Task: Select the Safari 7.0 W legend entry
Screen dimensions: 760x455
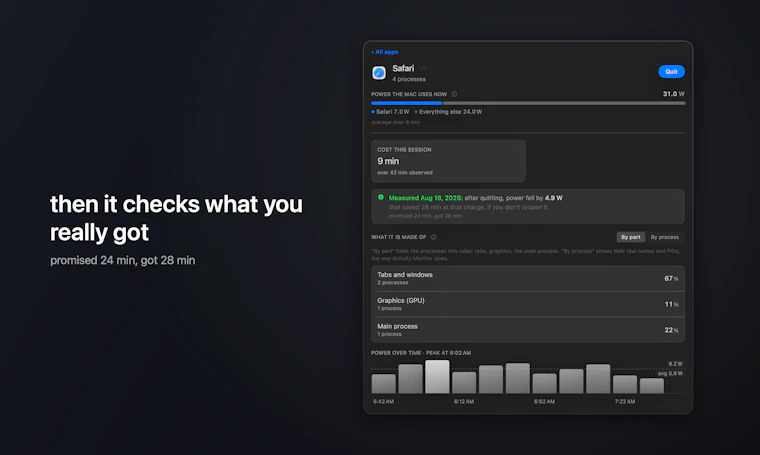Action: pyautogui.click(x=390, y=111)
